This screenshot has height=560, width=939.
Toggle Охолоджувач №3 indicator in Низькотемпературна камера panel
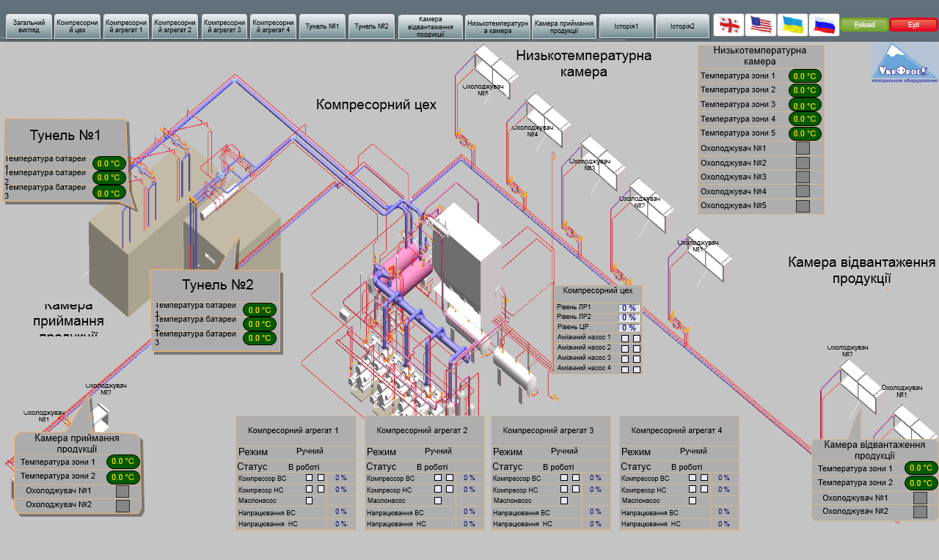[x=803, y=177]
